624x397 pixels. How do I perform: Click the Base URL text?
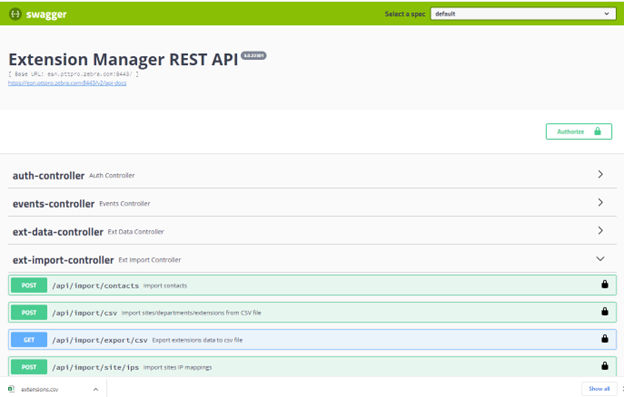pos(74,74)
